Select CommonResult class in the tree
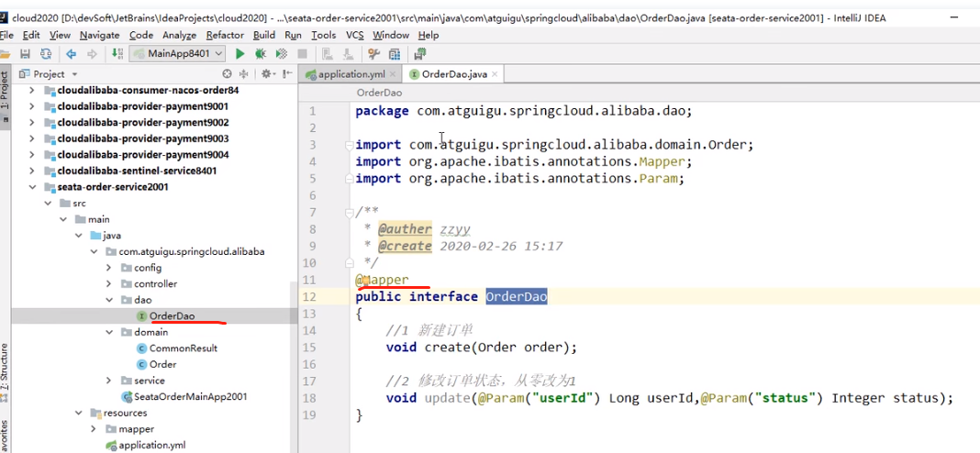980x453 pixels. tap(184, 348)
